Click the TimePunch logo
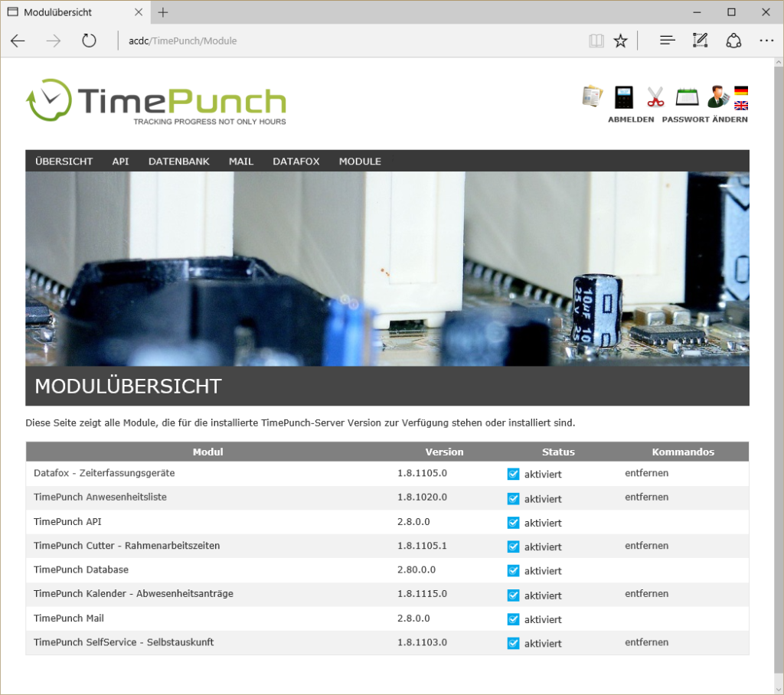Image resolution: width=784 pixels, height=695 pixels. [157, 100]
